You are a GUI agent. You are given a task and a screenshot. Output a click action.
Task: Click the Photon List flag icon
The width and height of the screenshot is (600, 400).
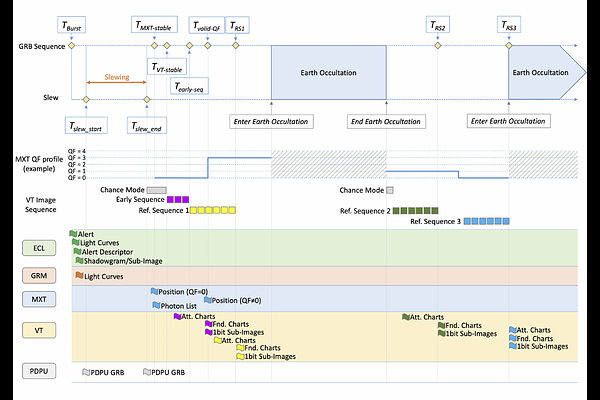coord(154,307)
